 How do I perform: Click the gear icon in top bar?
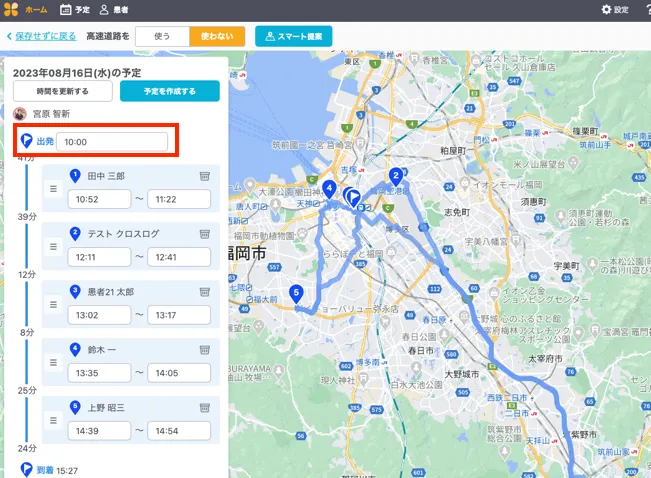coord(606,10)
